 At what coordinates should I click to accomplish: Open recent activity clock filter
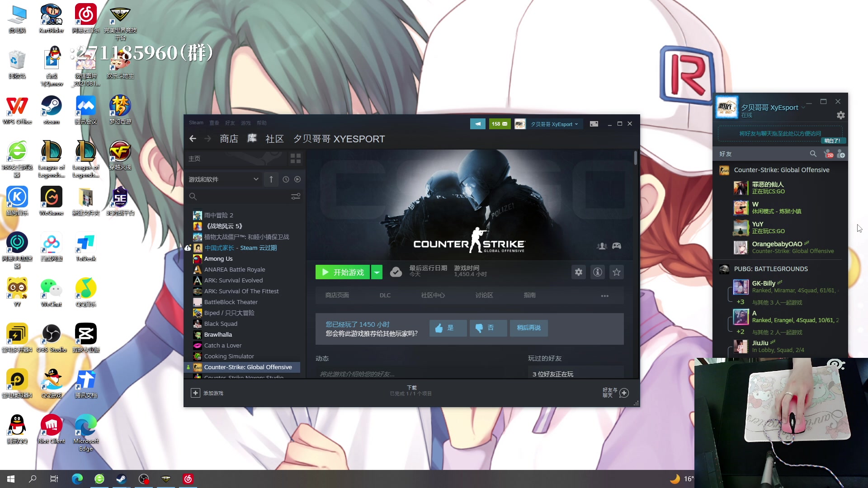[286, 179]
